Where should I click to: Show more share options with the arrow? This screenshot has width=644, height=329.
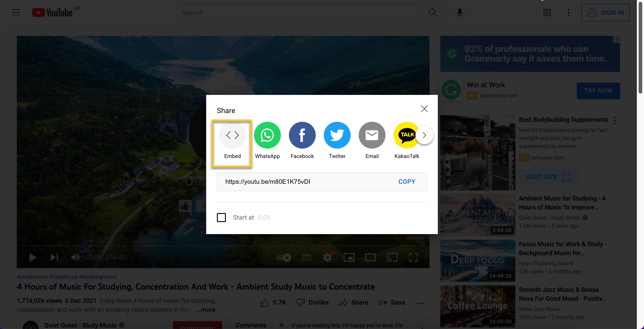tap(424, 135)
